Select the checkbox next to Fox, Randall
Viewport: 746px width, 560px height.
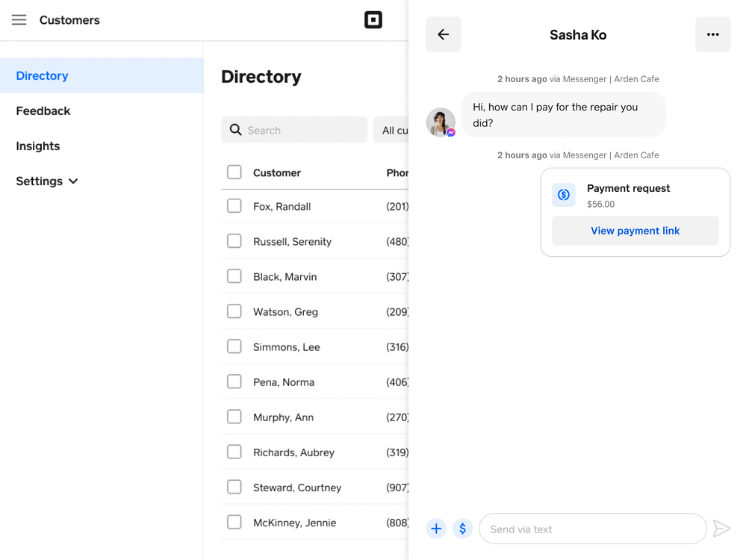234,206
